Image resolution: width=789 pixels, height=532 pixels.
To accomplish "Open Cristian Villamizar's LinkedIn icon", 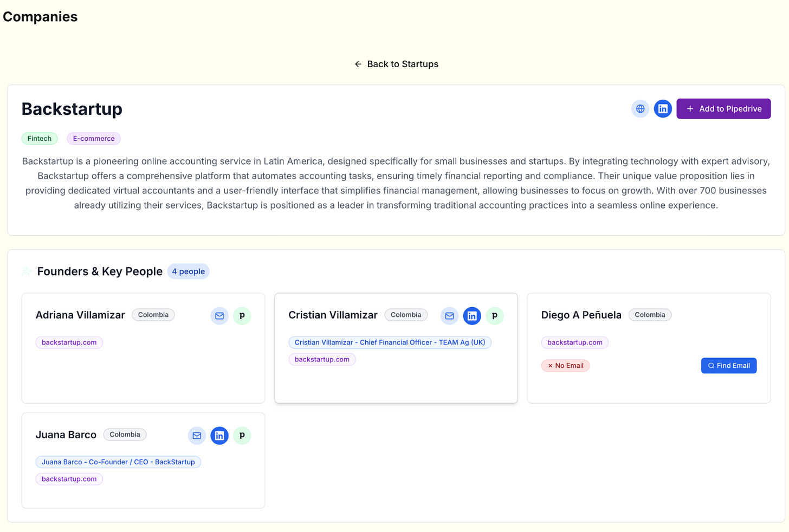I will pyautogui.click(x=472, y=316).
